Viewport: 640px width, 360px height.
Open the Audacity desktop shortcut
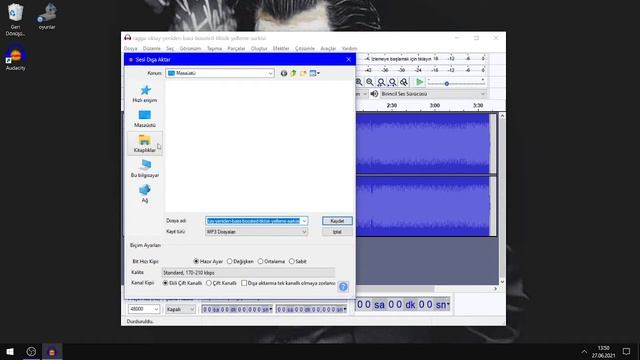pyautogui.click(x=16, y=58)
